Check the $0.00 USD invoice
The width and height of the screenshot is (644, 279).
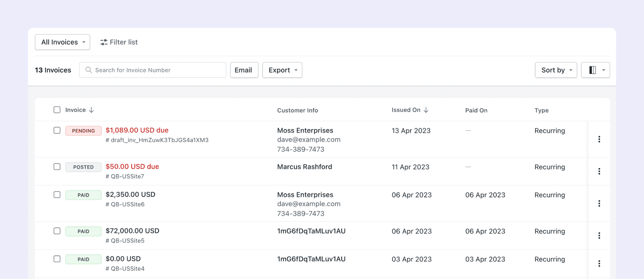click(x=57, y=259)
